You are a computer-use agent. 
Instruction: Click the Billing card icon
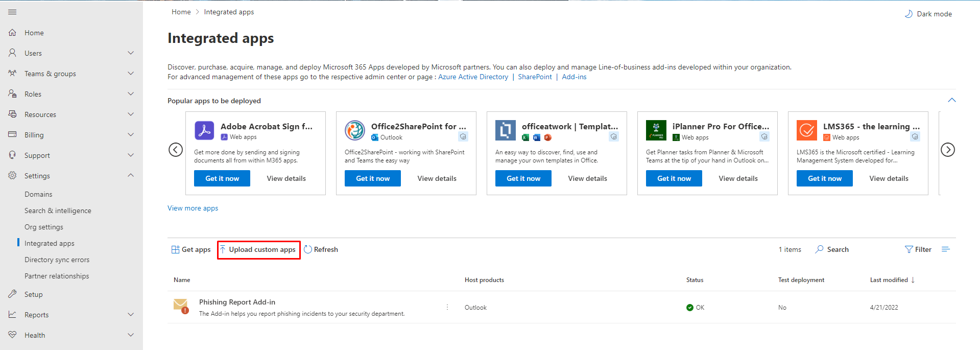12,135
